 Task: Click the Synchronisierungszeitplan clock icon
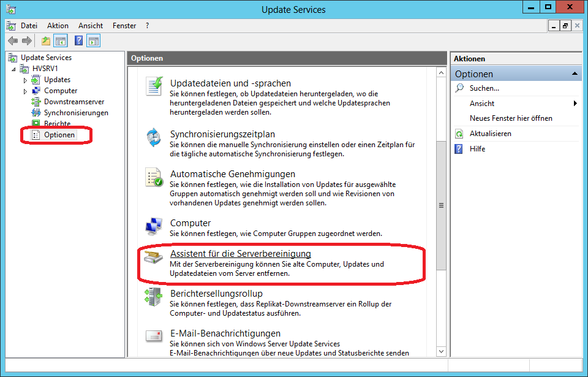coord(153,137)
